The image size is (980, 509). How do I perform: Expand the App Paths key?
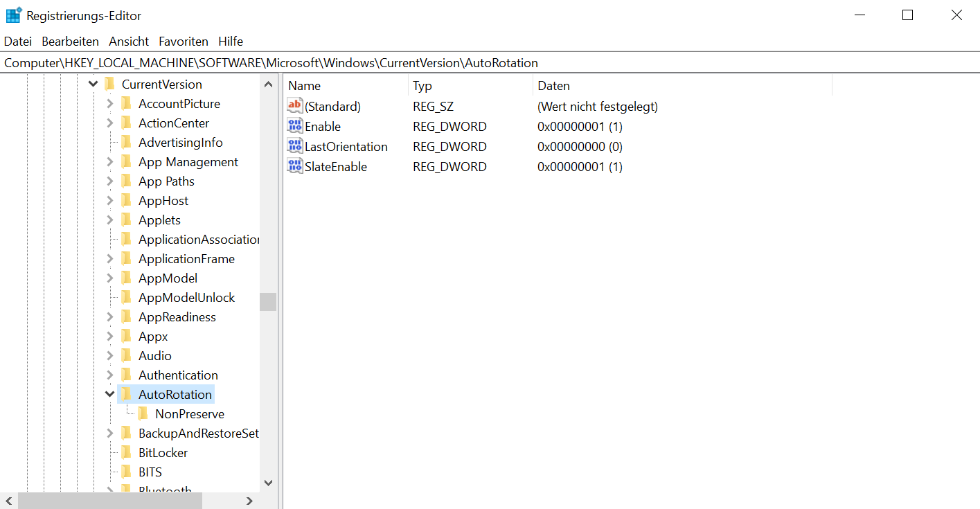[109, 181]
